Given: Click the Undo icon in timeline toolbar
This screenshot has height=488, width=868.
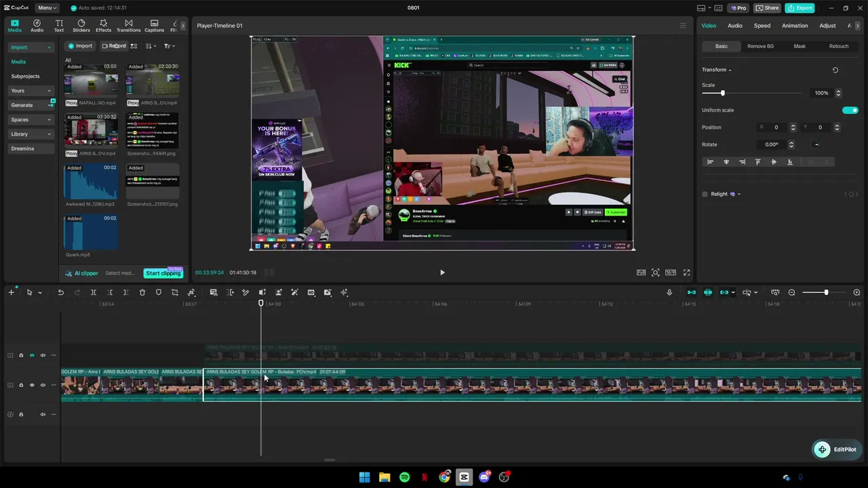Looking at the screenshot, I should (60, 292).
